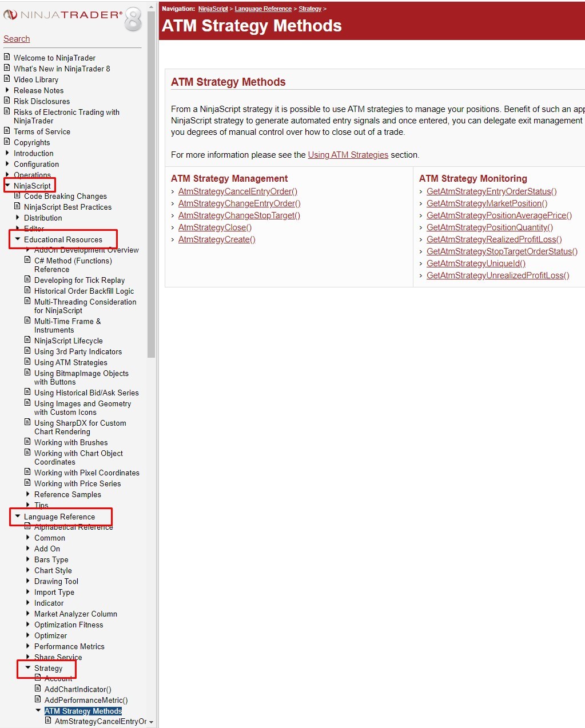Viewport: 585px width, 728px height.
Task: Click page icon beside AddChartIndicator()
Action: [x=38, y=689]
